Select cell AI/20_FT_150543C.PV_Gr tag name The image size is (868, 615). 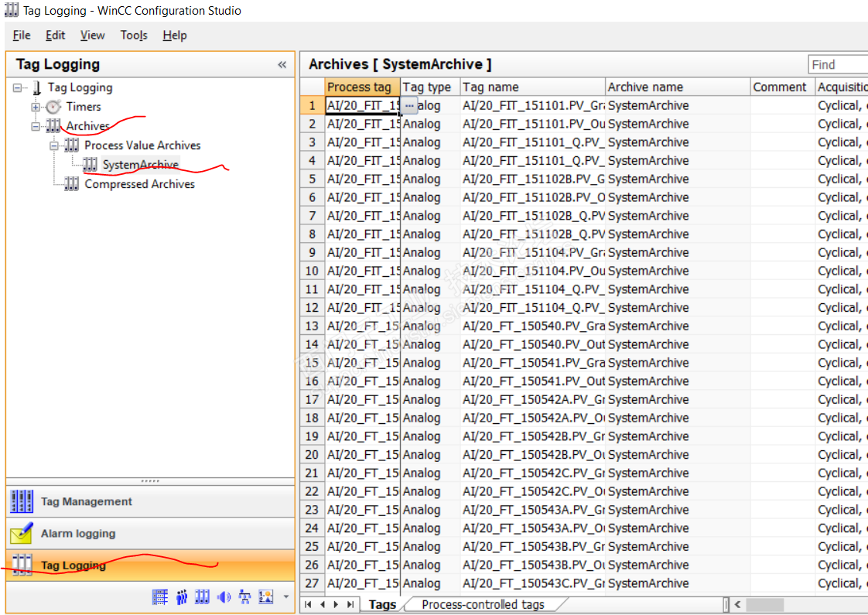pyautogui.click(x=532, y=583)
